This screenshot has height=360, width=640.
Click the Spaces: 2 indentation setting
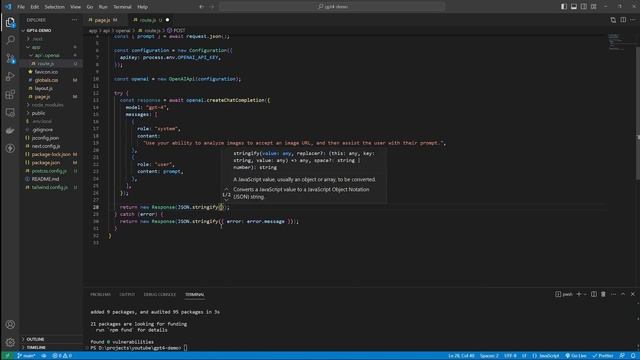pos(489,356)
